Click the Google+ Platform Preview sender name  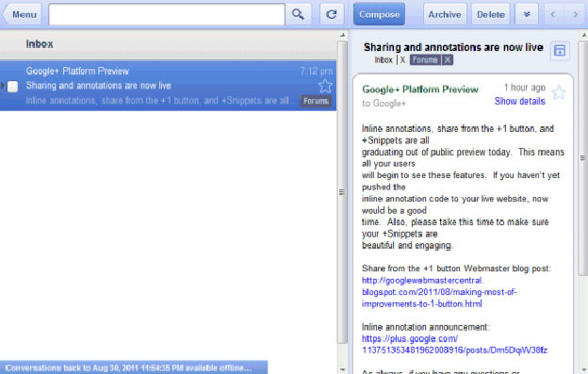(420, 89)
